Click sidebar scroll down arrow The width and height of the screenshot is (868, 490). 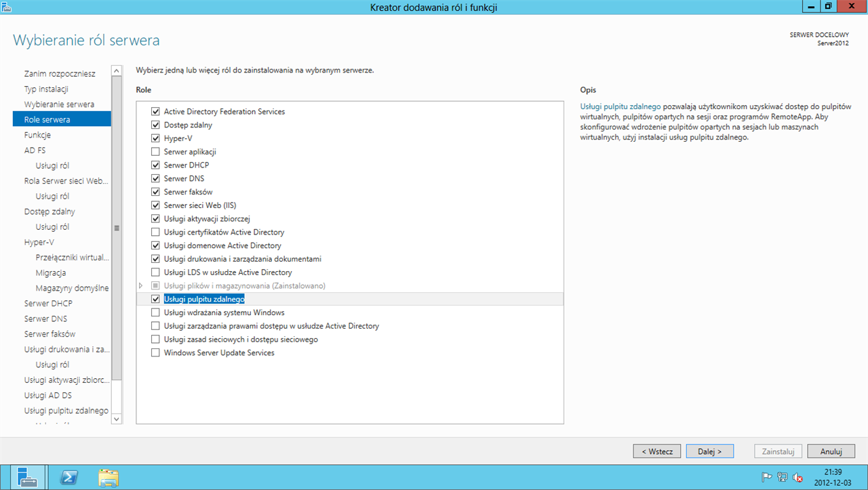116,419
